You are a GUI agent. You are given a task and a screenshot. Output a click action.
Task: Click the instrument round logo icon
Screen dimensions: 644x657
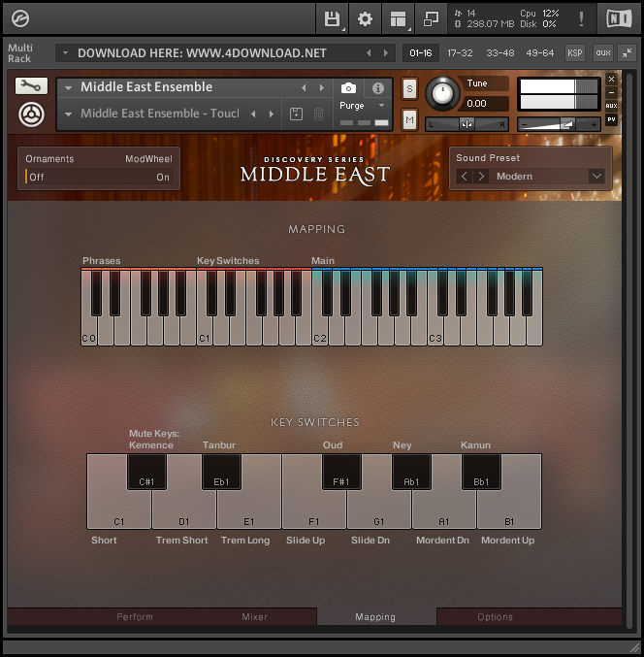pyautogui.click(x=31, y=115)
